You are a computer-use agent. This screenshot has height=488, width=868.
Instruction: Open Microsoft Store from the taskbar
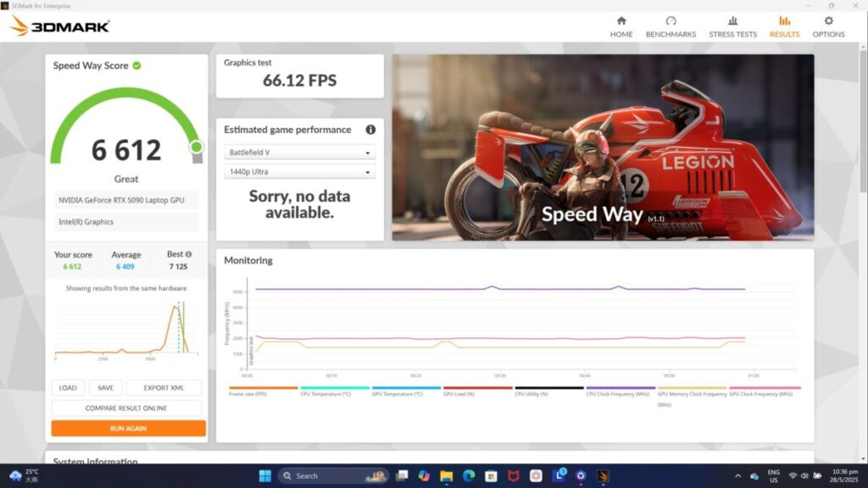coord(491,476)
